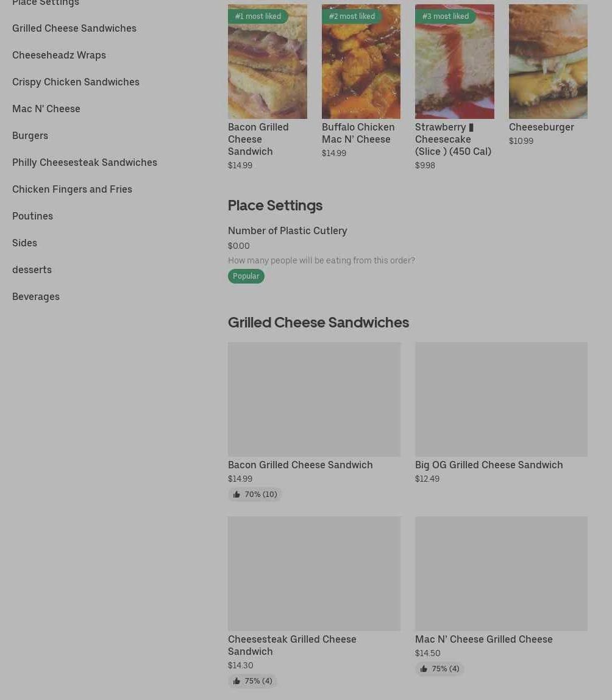Go to Cheeseheadz Wraps category
The image size is (612, 700).
(x=59, y=55)
